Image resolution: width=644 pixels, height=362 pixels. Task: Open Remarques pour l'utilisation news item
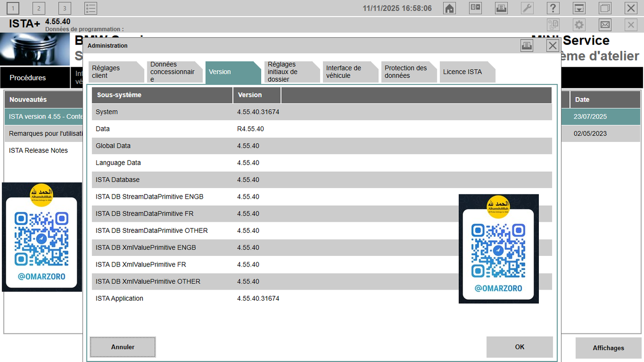44,134
